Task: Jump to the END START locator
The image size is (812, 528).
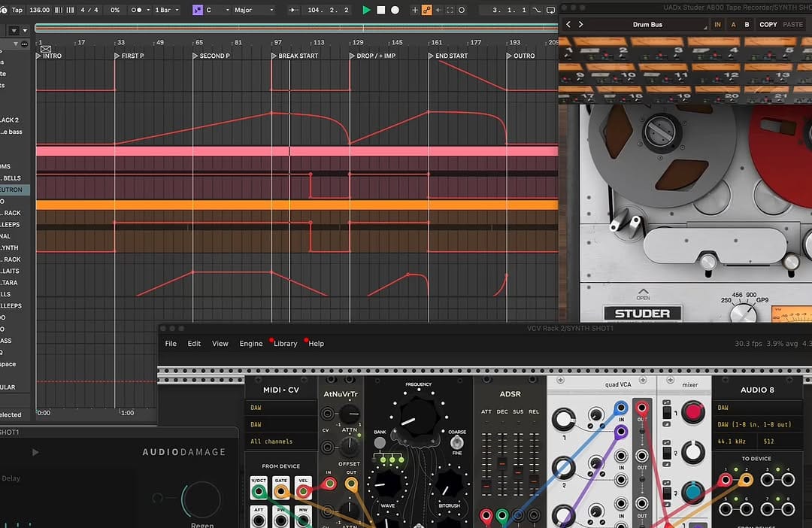Action: (448, 56)
